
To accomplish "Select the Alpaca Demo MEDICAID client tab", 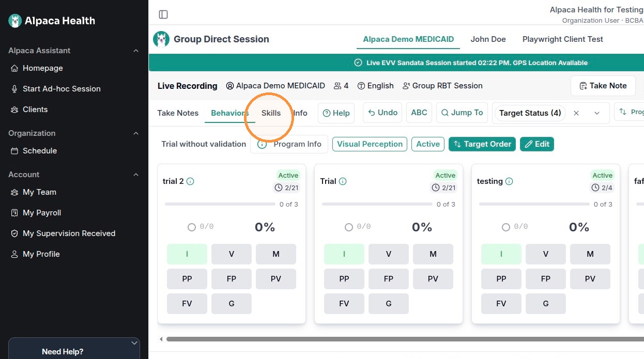I will (408, 39).
